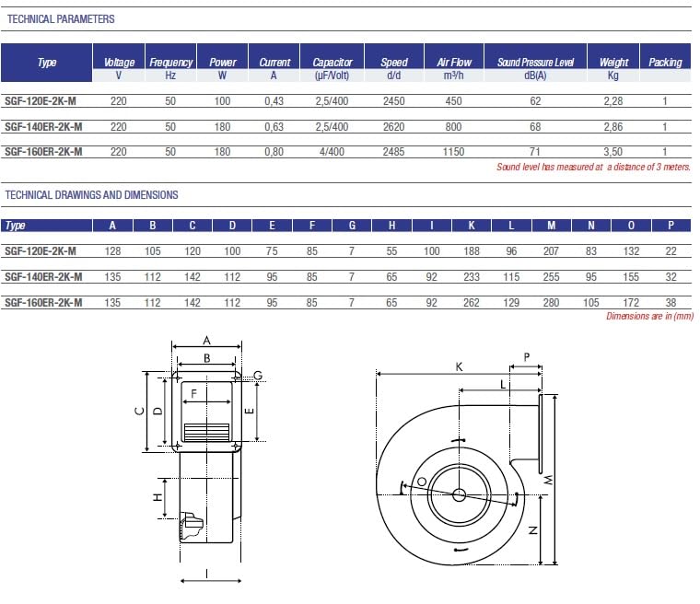Click the P dimension label above the outlet
Screen dimensions: 700x604
tap(527, 357)
